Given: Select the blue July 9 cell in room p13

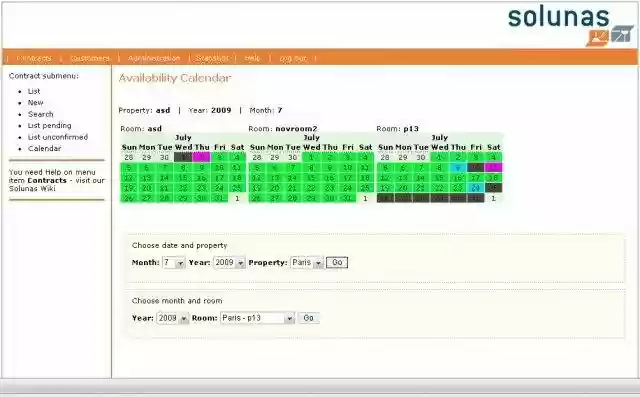Looking at the screenshot, I should click(x=458, y=167).
